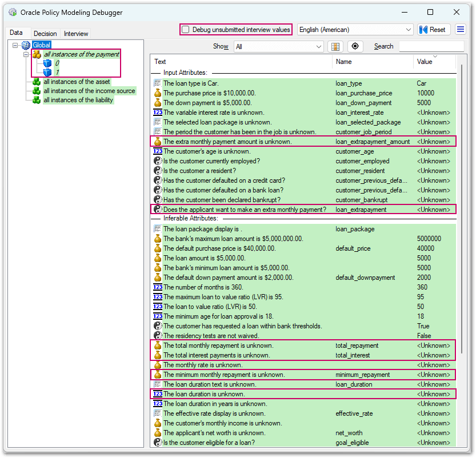The image size is (476, 458).
Task: Click text icon for loan type row
Action: (158, 83)
